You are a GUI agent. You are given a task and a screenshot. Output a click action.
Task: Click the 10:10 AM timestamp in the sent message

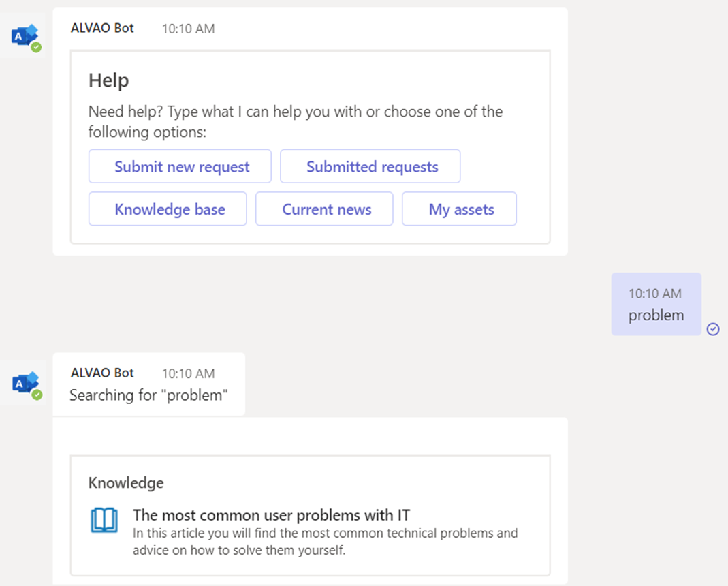[655, 293]
